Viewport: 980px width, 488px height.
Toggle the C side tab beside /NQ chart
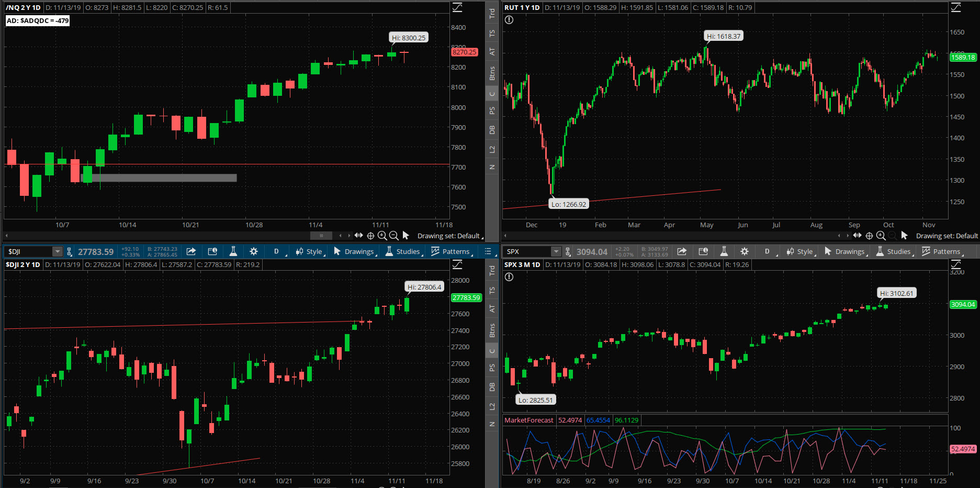[x=492, y=94]
